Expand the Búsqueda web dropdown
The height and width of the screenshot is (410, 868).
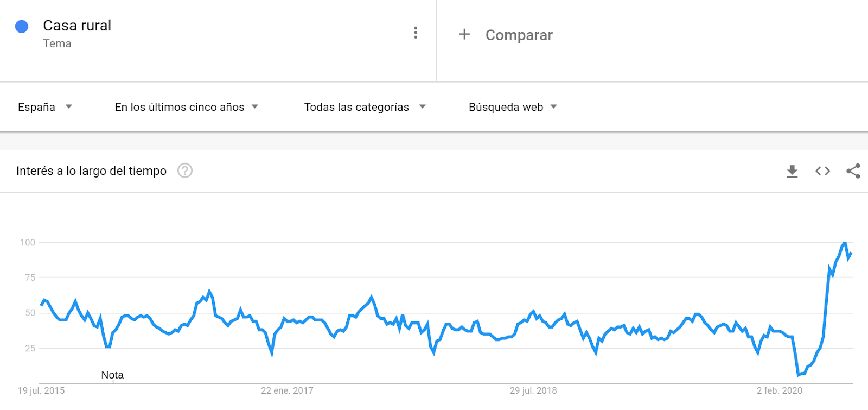click(513, 107)
